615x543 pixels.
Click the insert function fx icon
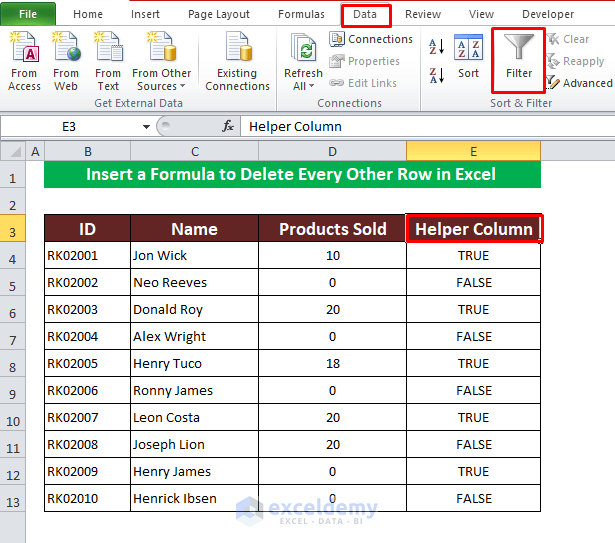228,127
